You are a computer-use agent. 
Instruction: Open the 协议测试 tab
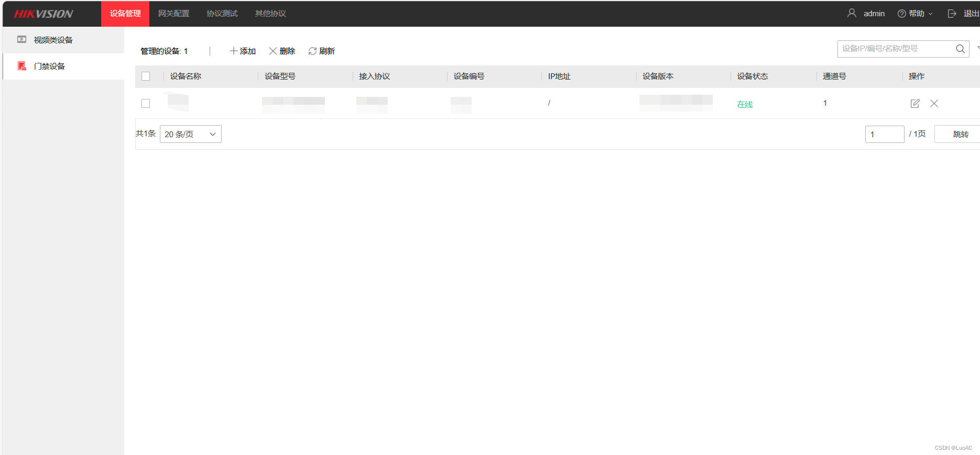coord(222,14)
